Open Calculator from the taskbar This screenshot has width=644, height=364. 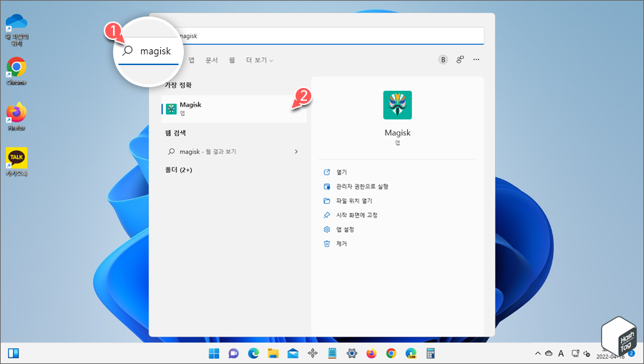pos(431,353)
